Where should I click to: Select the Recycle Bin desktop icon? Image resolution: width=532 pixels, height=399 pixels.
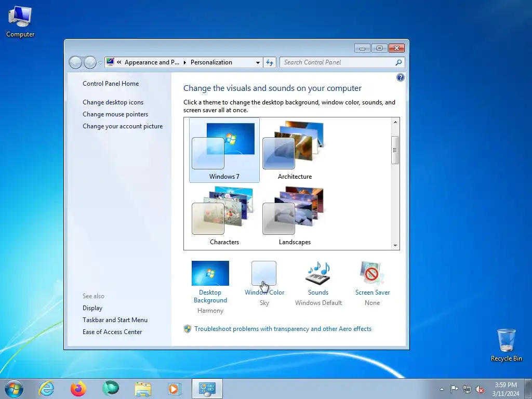506,345
